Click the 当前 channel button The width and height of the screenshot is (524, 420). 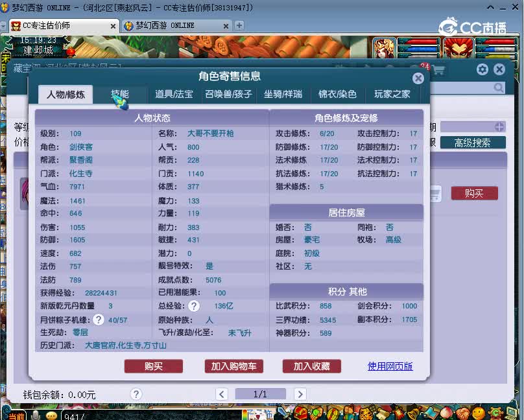(x=16, y=415)
